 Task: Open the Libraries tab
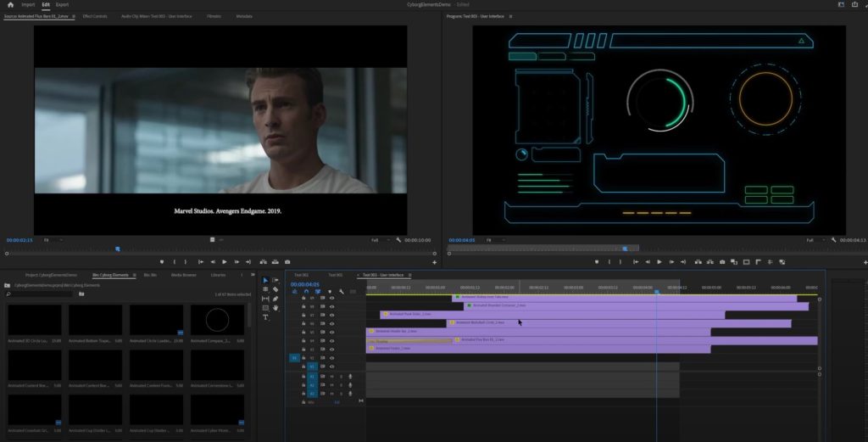tap(218, 275)
